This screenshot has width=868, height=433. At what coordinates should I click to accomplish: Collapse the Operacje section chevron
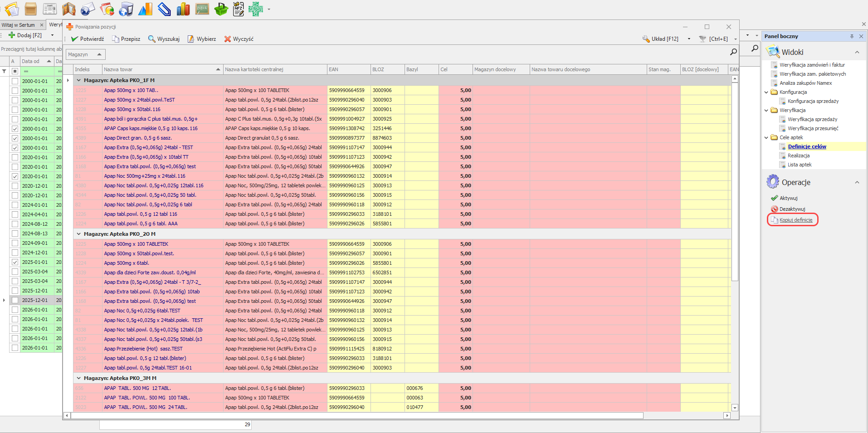click(857, 182)
